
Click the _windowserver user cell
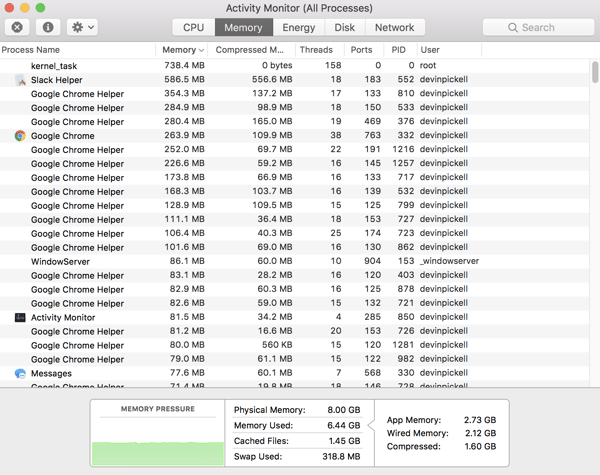pos(449,261)
